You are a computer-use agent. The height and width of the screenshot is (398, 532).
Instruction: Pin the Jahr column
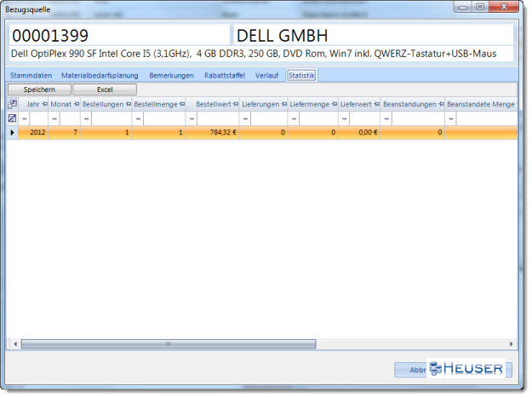point(44,104)
